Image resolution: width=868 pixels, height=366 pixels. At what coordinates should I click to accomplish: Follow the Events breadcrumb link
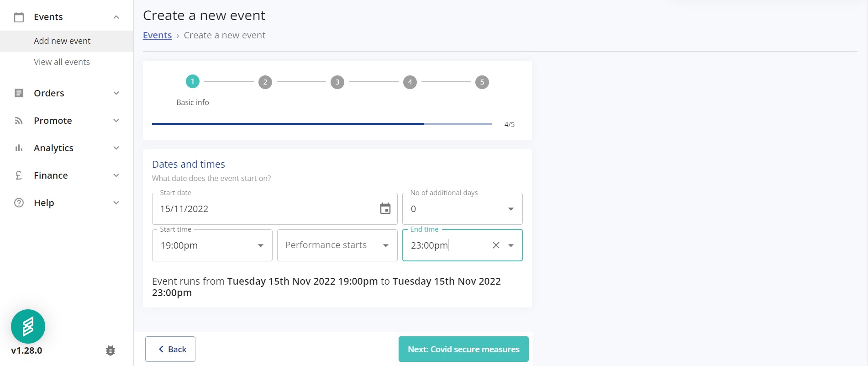coord(157,35)
